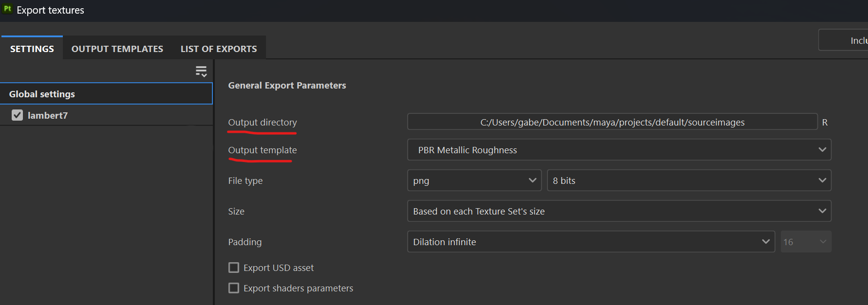Click the Output template label

click(263, 150)
